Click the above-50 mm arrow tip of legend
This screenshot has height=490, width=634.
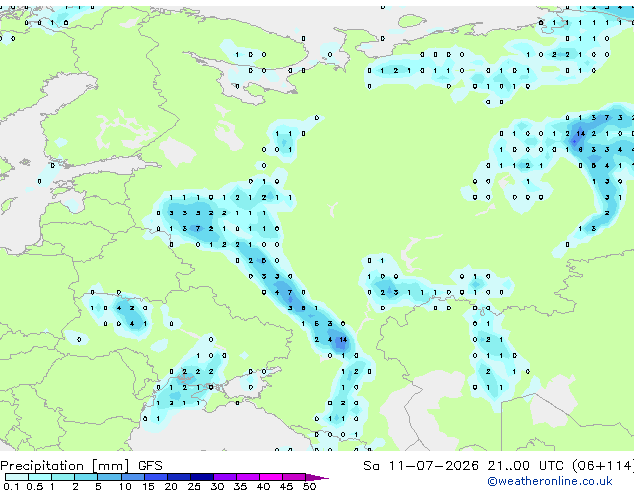pyautogui.click(x=317, y=477)
